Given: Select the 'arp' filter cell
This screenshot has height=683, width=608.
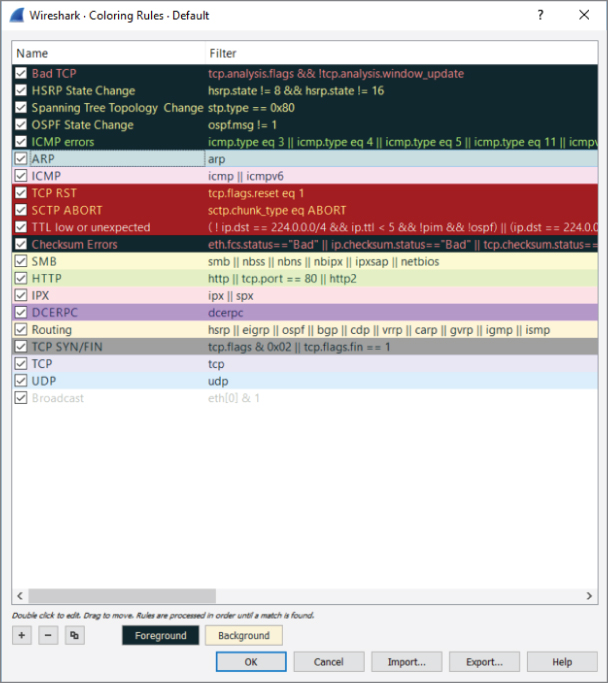Looking at the screenshot, I should (x=216, y=159).
